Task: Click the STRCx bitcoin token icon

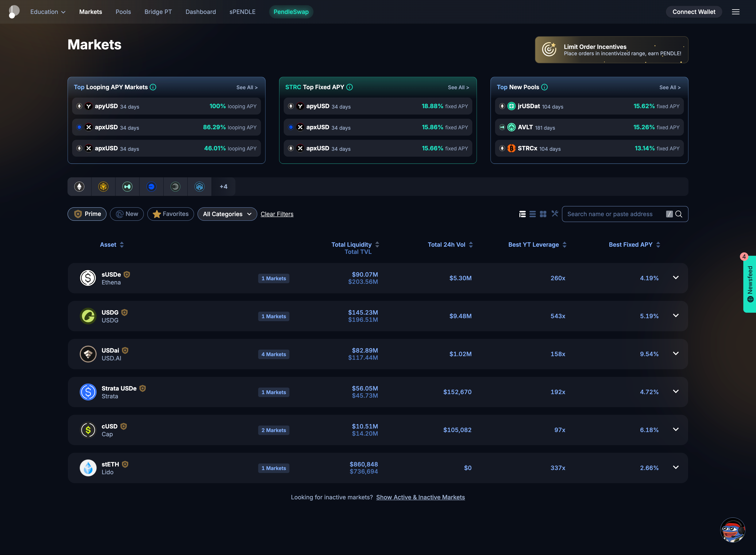Action: click(511, 148)
